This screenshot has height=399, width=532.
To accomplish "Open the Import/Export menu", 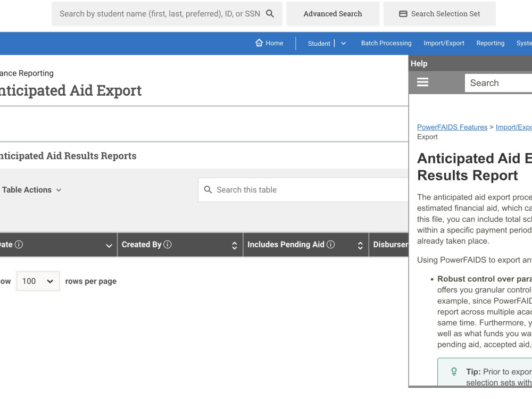I will 444,43.
